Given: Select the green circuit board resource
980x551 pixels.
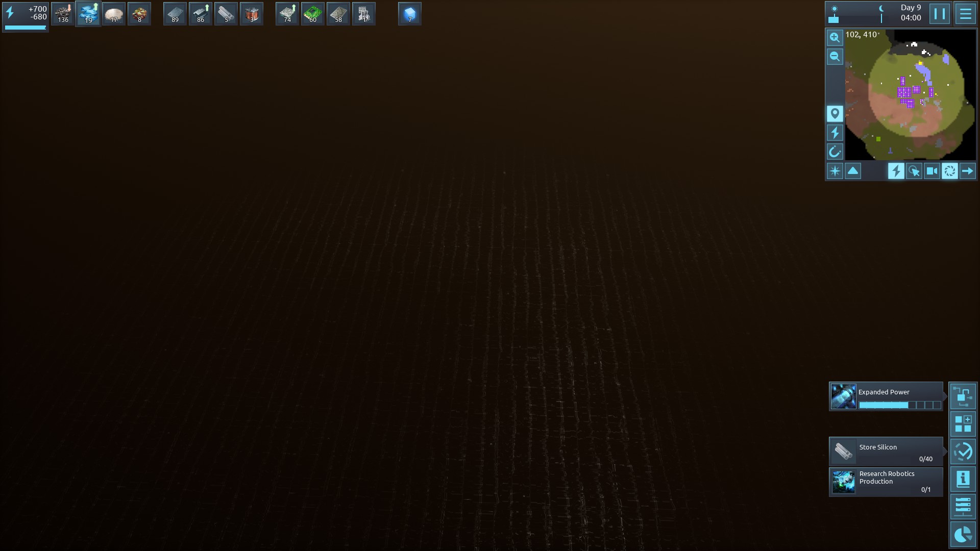Looking at the screenshot, I should [x=312, y=14].
